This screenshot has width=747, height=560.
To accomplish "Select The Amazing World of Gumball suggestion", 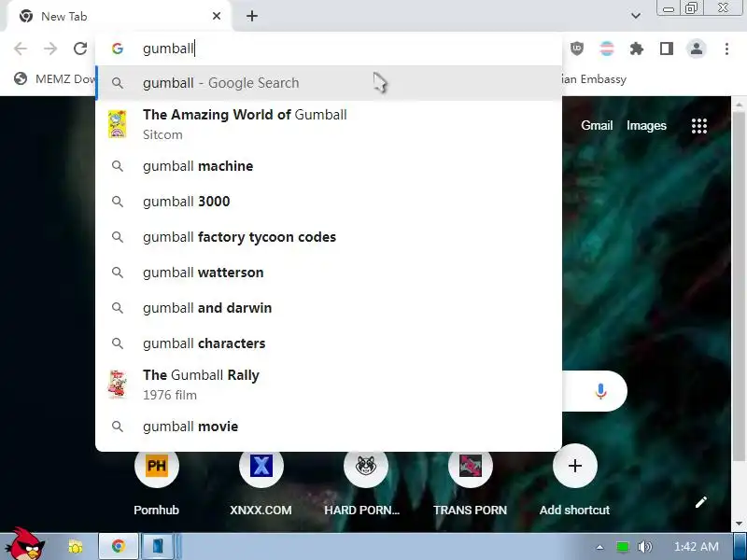I will click(x=329, y=124).
